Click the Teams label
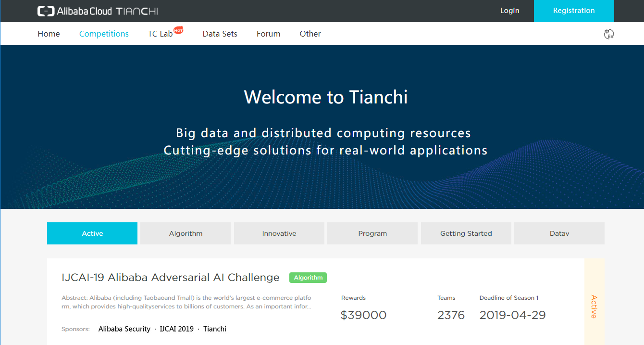The image size is (644, 345). [446, 298]
